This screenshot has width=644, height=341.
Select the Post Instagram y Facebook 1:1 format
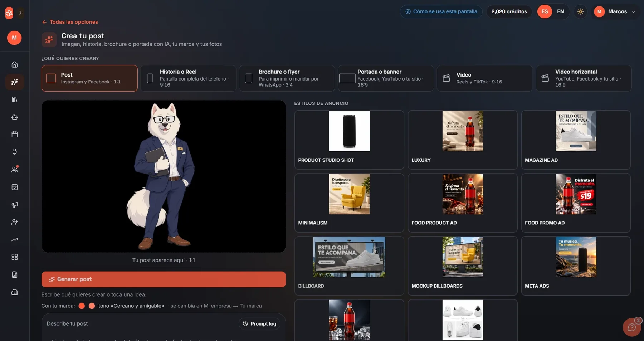[x=89, y=78]
